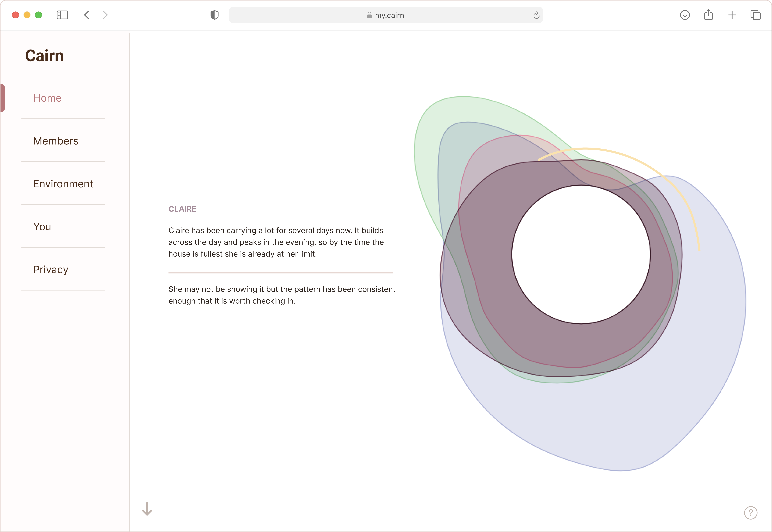Click the paragraph about checking in
This screenshot has height=532, width=772.
coord(282,295)
